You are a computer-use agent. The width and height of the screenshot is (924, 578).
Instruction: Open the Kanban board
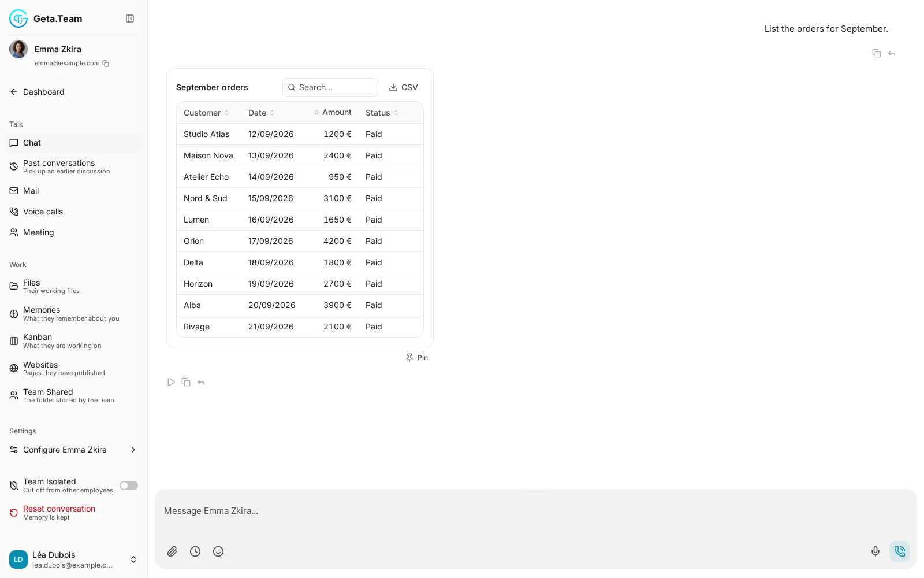[x=73, y=341]
